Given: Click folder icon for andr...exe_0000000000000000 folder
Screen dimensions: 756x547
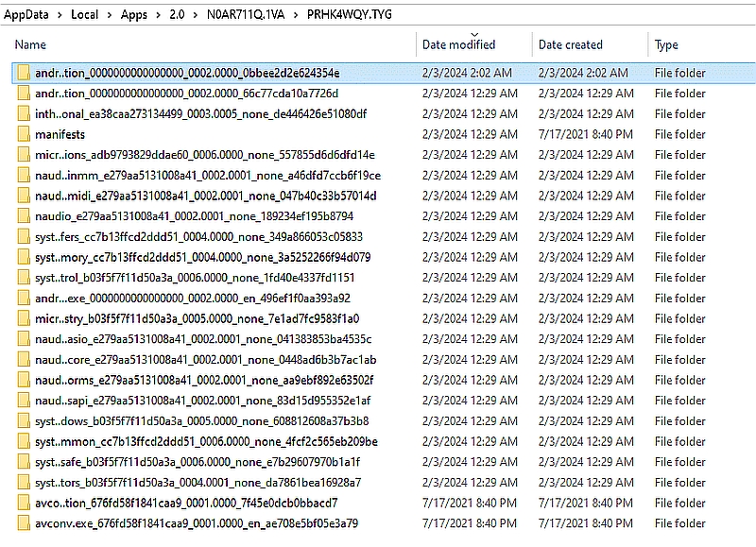Looking at the screenshot, I should point(23,298).
